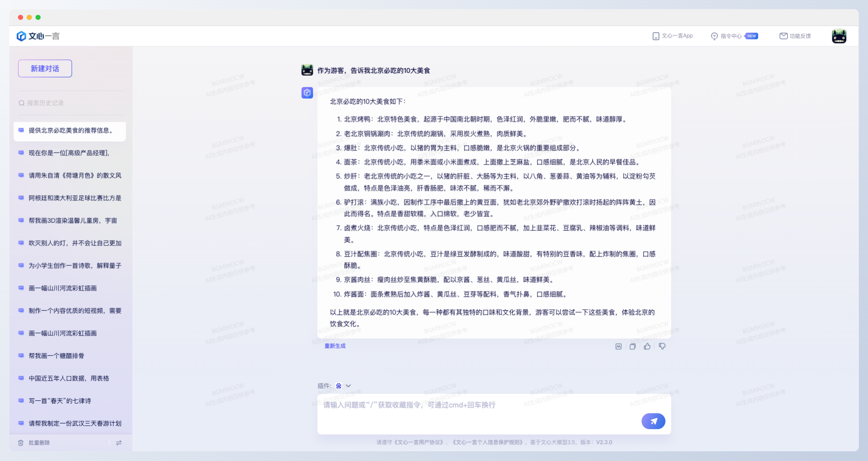Click the thumbs-down icon under the response
Image resolution: width=868 pixels, height=461 pixels.
point(662,346)
